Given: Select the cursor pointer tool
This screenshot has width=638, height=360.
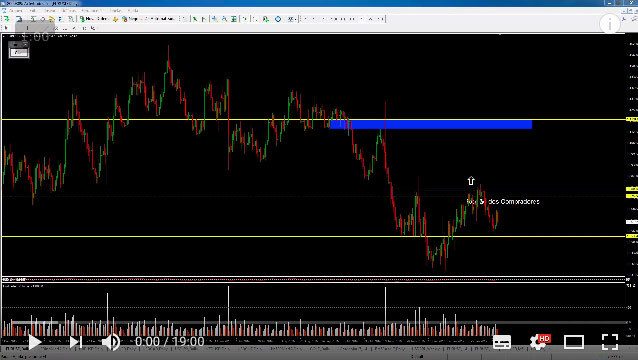Looking at the screenshot, I should 6,28.
